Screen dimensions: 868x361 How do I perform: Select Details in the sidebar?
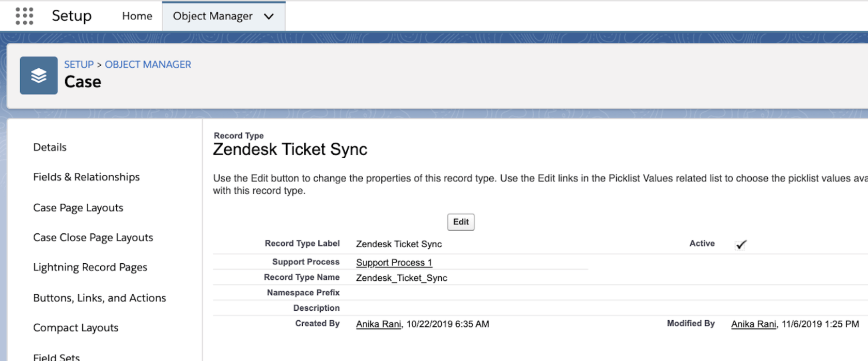coord(50,147)
